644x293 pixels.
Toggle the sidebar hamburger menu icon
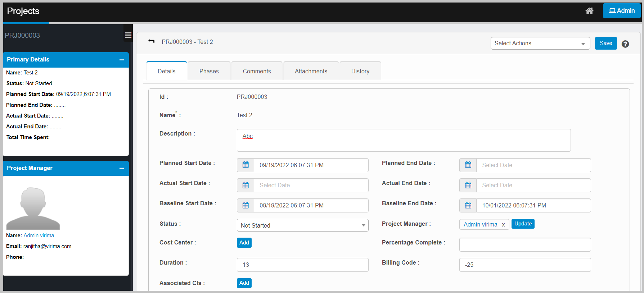click(x=128, y=35)
